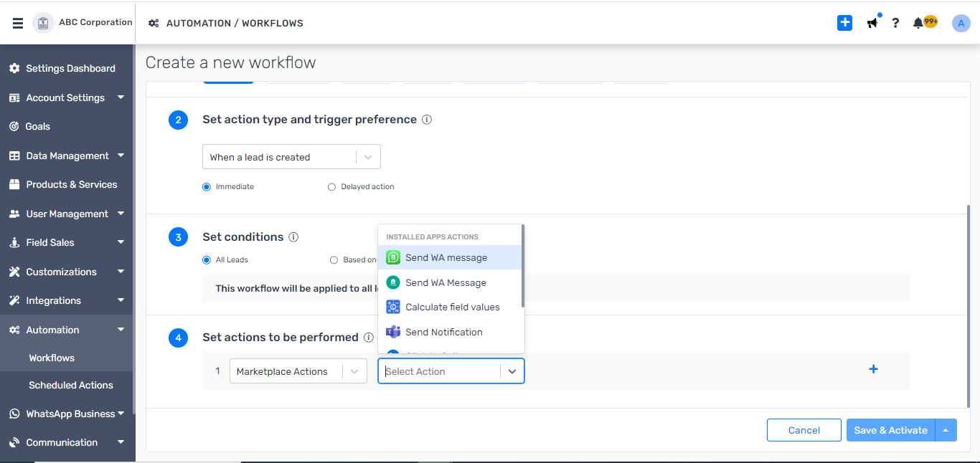Click the Data Management table icon

[x=14, y=156]
